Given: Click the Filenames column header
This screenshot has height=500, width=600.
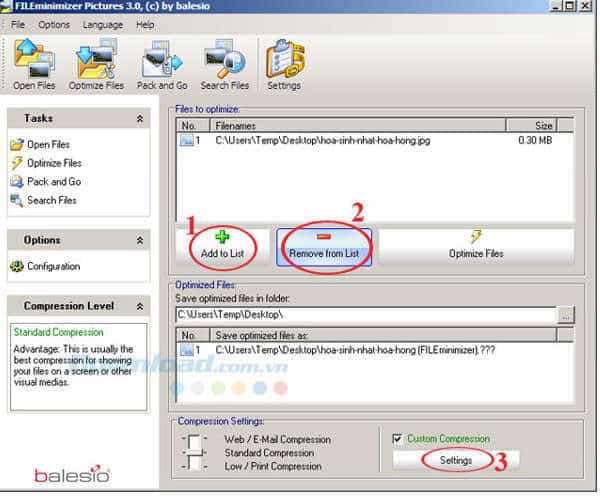Looking at the screenshot, I should (358, 125).
